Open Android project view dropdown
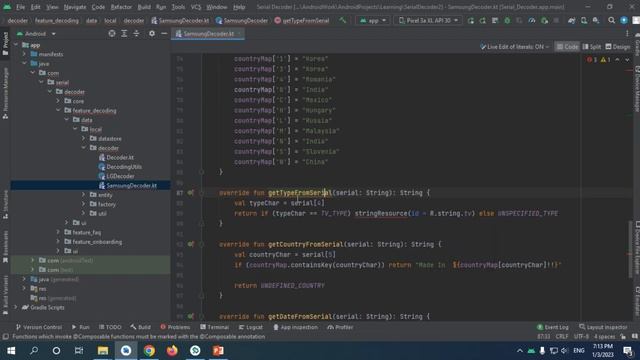 coord(36,33)
